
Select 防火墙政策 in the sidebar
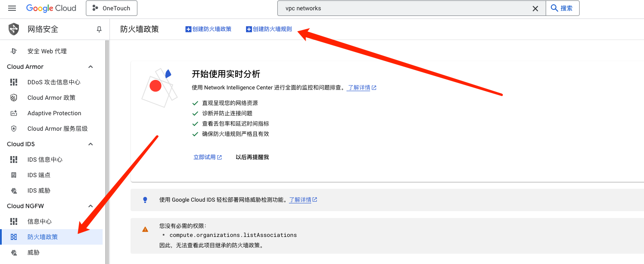(x=43, y=237)
